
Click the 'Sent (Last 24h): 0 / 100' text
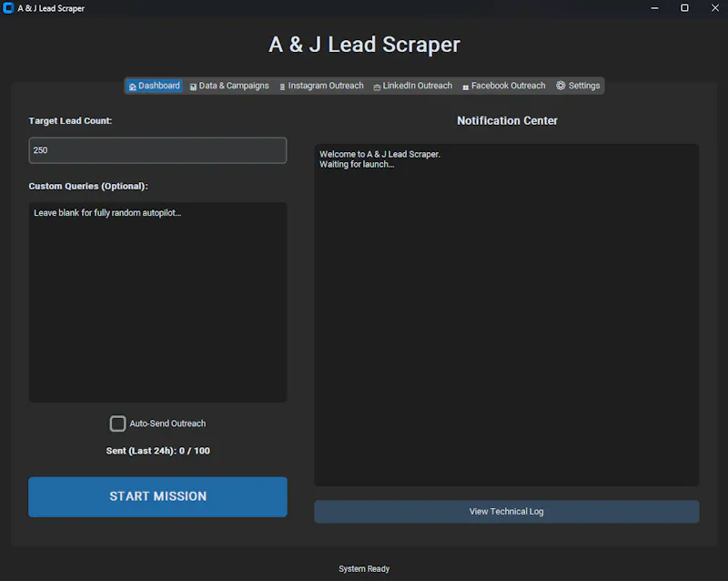tap(157, 451)
